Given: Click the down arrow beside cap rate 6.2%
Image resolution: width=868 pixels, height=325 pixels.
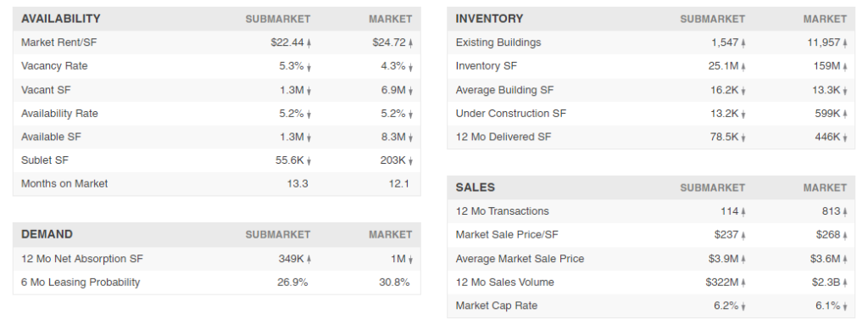Looking at the screenshot, I should click(x=743, y=306).
